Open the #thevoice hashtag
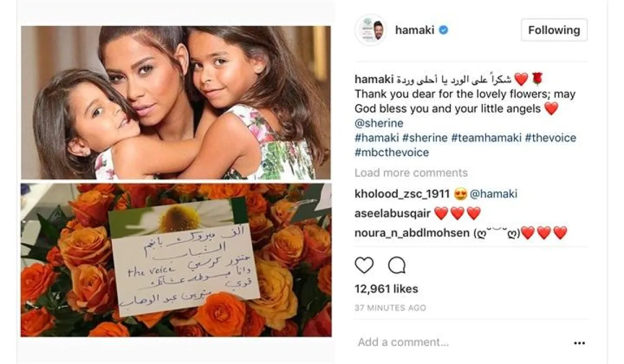The image size is (624, 364). [551, 138]
